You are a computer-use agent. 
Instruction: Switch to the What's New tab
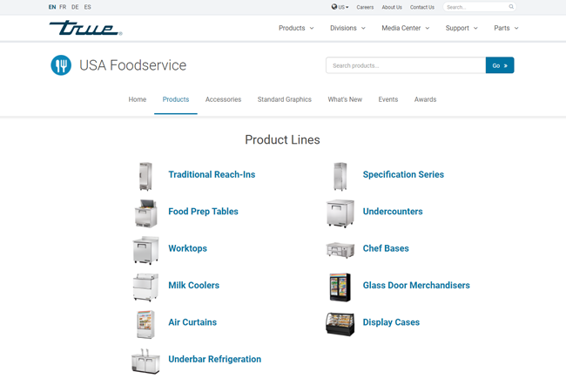[345, 99]
